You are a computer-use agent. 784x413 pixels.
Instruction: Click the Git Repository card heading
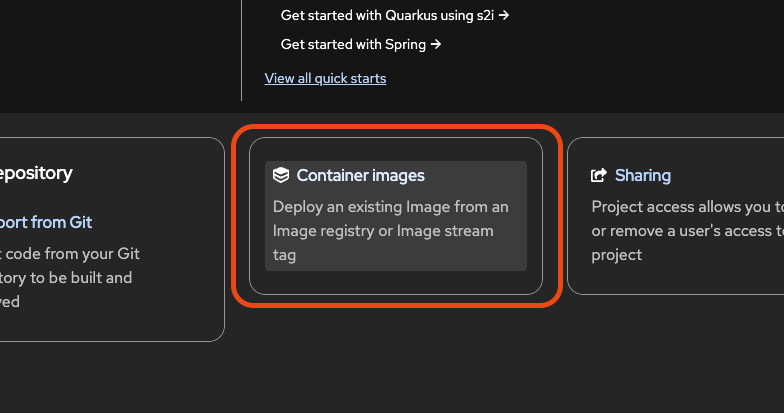36,173
